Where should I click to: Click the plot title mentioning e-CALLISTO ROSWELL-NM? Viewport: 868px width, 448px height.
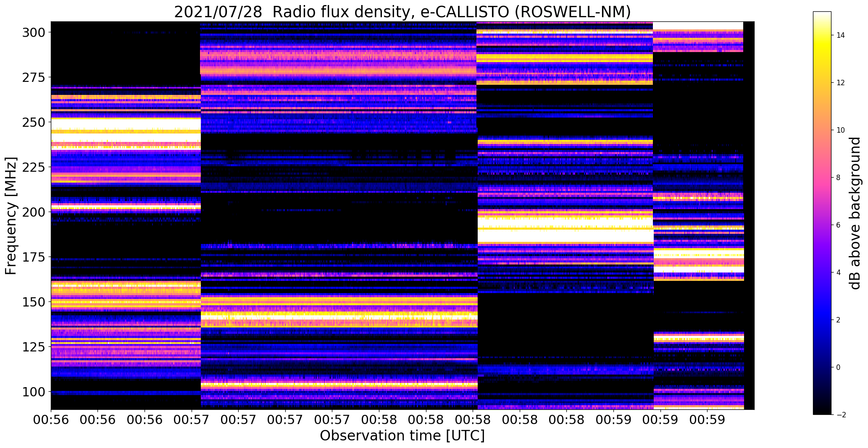tap(402, 12)
